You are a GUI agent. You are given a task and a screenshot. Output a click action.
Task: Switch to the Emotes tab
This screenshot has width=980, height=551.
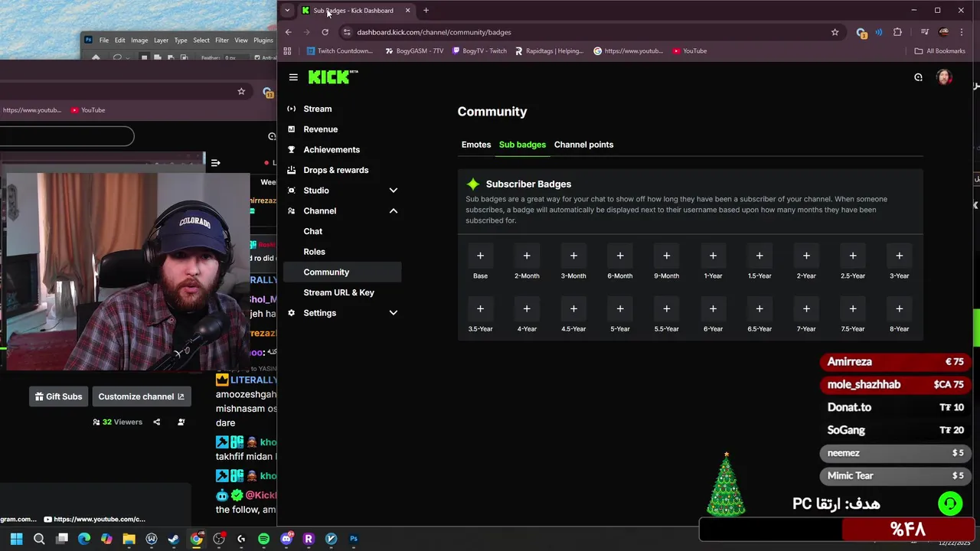(476, 145)
